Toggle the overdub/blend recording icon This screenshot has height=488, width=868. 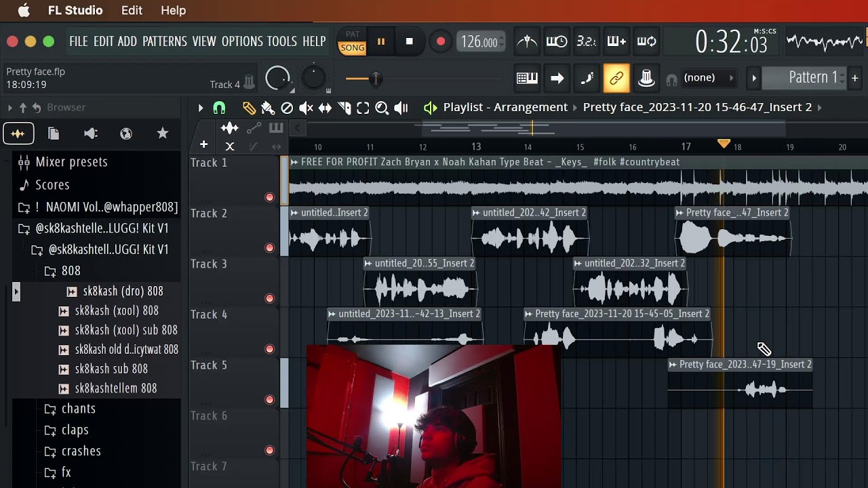(616, 42)
